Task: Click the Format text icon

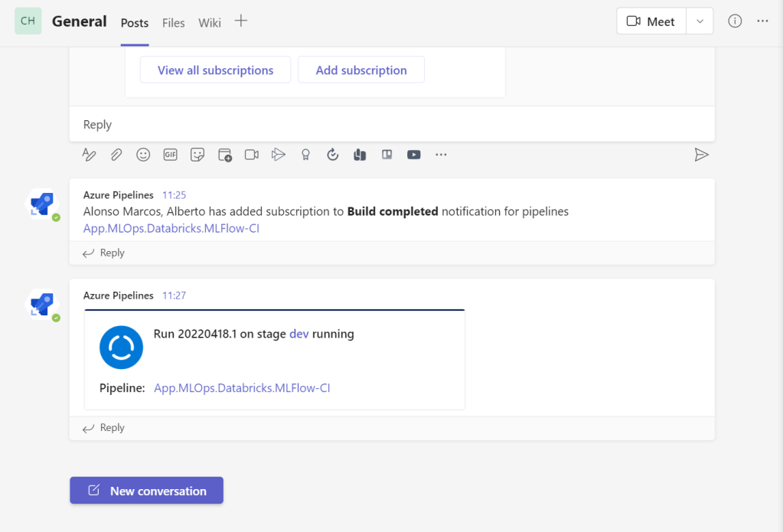Action: [90, 155]
